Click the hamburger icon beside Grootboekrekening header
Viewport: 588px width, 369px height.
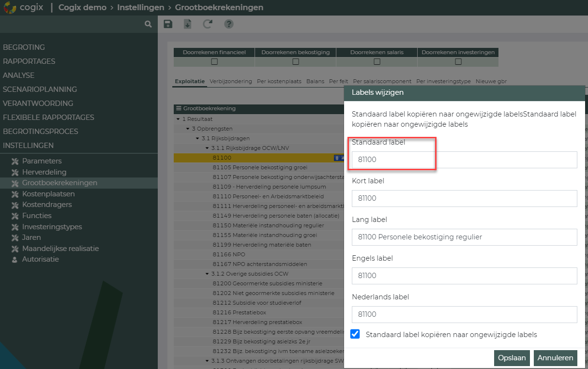pos(179,109)
